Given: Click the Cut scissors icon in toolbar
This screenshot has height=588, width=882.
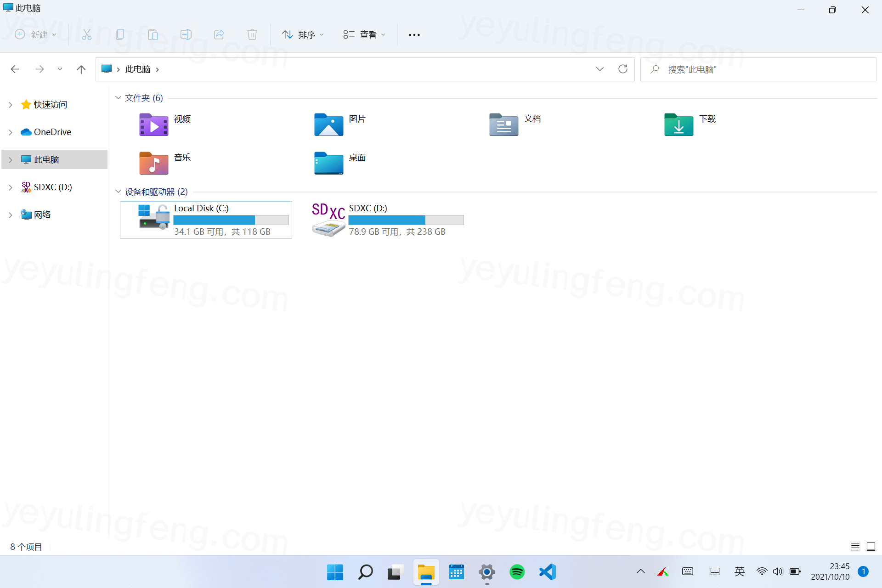Looking at the screenshot, I should coord(86,34).
